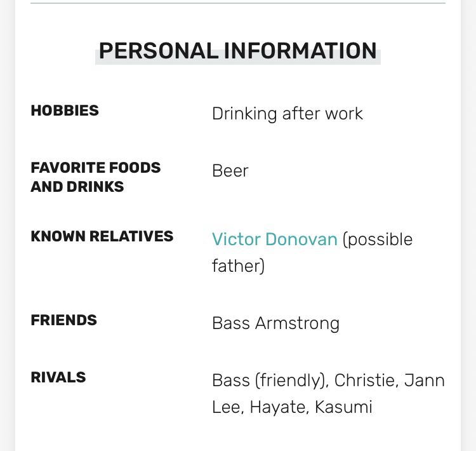The width and height of the screenshot is (476, 451).
Task: Select the Rivals label
Action: point(58,377)
